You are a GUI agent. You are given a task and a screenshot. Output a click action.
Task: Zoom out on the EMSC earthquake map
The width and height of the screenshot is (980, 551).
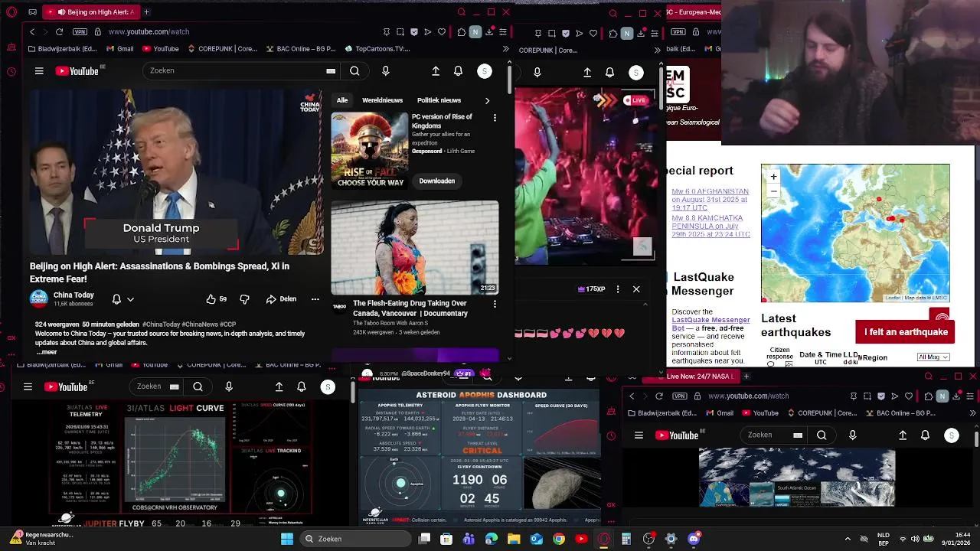[x=773, y=191]
